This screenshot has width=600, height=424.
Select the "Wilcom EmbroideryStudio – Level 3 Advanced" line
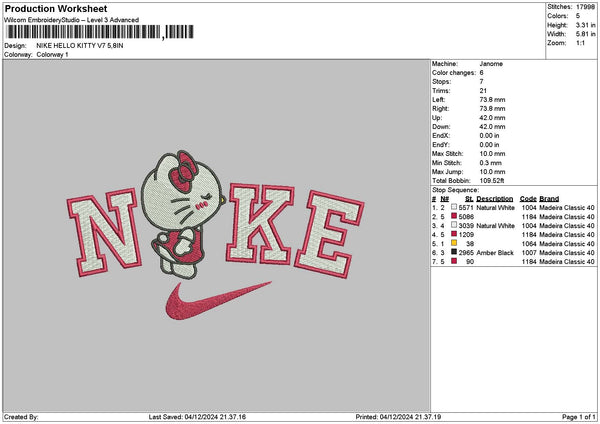point(72,20)
